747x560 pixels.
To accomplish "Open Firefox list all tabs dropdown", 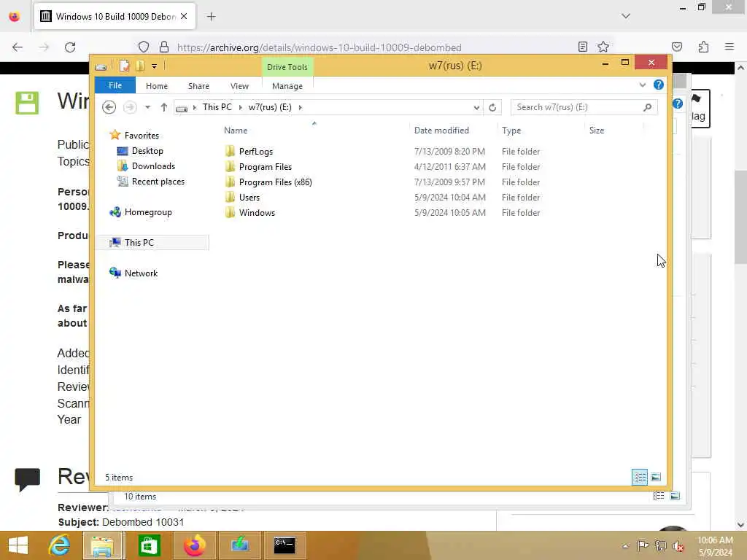I will (x=626, y=16).
